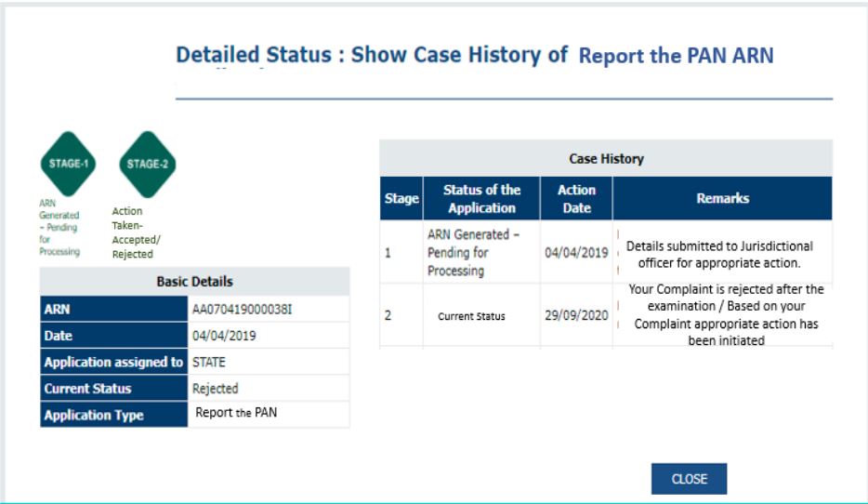Click the Action Date column header

(576, 199)
